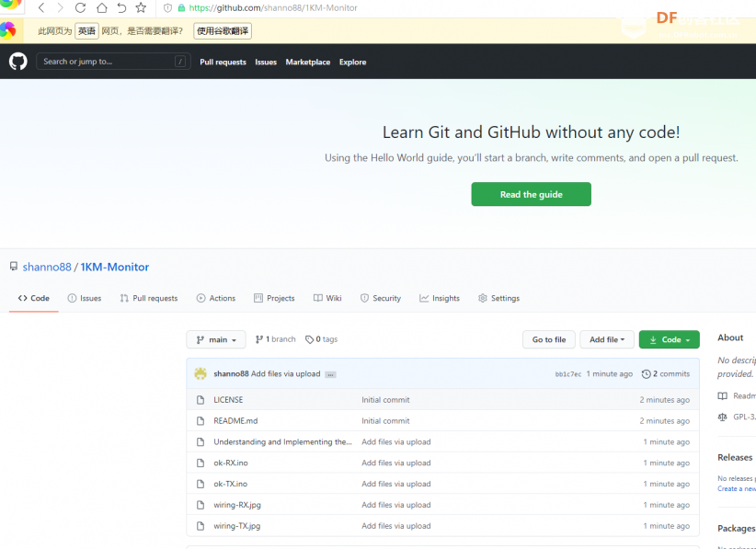756x549 pixels.
Task: Click the browser address bar URL
Action: coord(273,7)
